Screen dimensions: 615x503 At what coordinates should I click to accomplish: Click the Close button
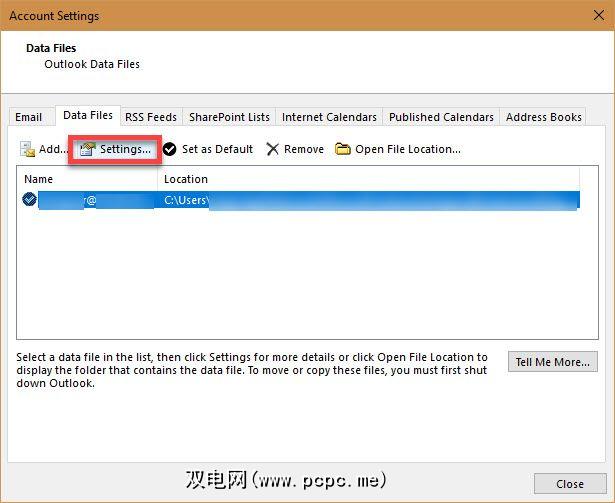click(x=570, y=484)
